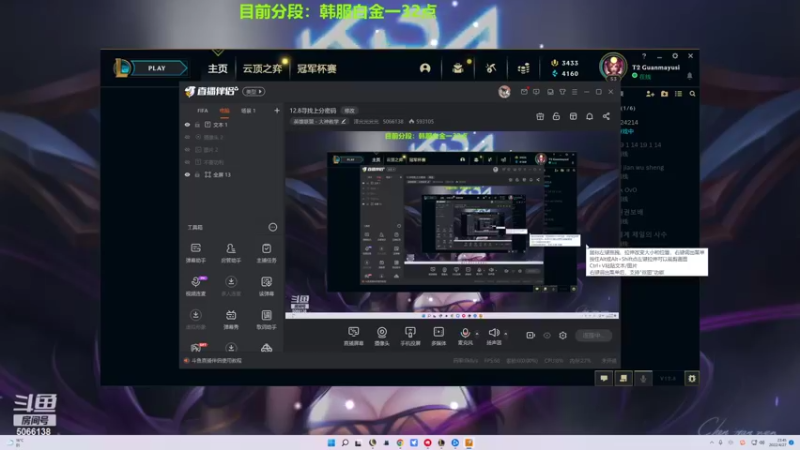Open the 读弹幕 tool

(x=266, y=286)
